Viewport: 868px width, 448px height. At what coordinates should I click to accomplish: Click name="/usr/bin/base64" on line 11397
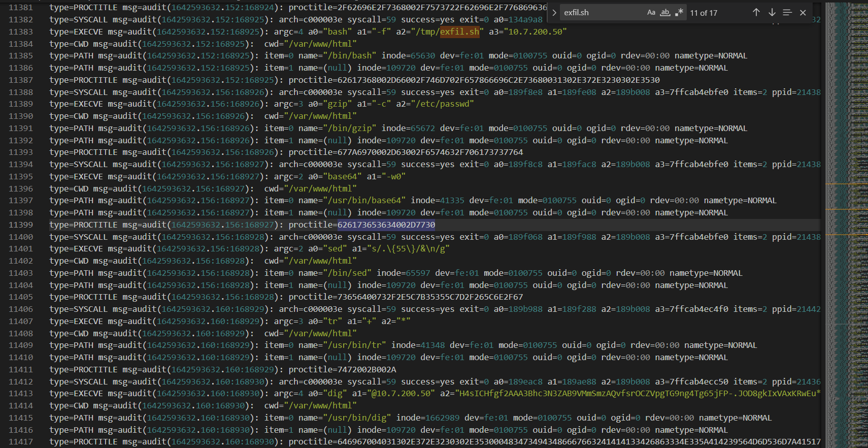(x=352, y=201)
